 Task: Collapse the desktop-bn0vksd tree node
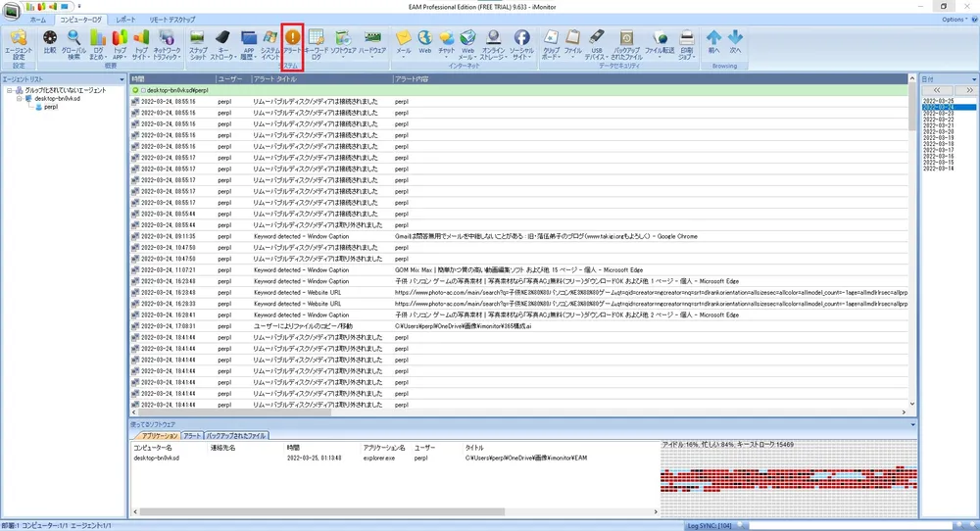pyautogui.click(x=20, y=98)
